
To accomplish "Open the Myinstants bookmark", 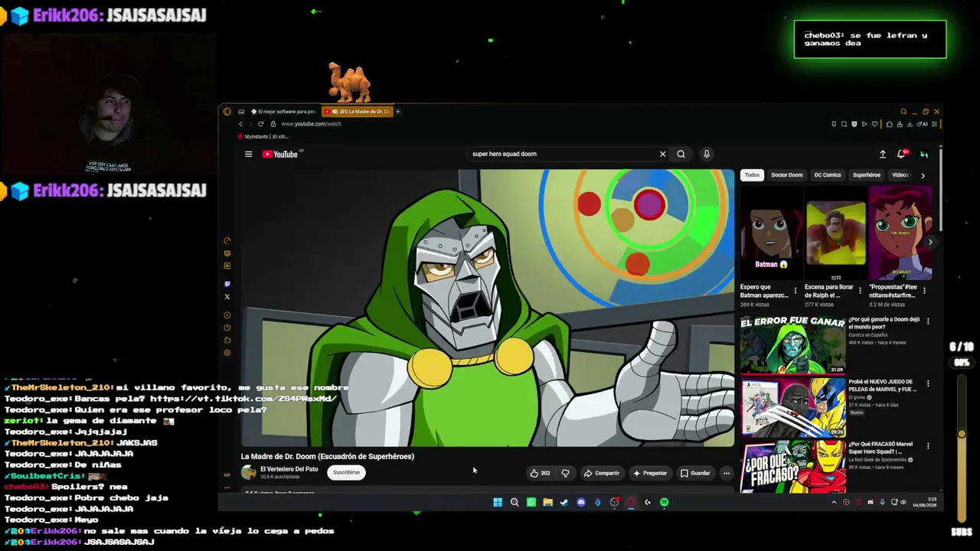I will (x=263, y=137).
